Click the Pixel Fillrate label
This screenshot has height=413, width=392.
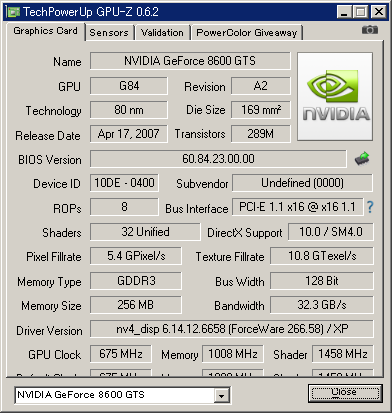coord(54,257)
